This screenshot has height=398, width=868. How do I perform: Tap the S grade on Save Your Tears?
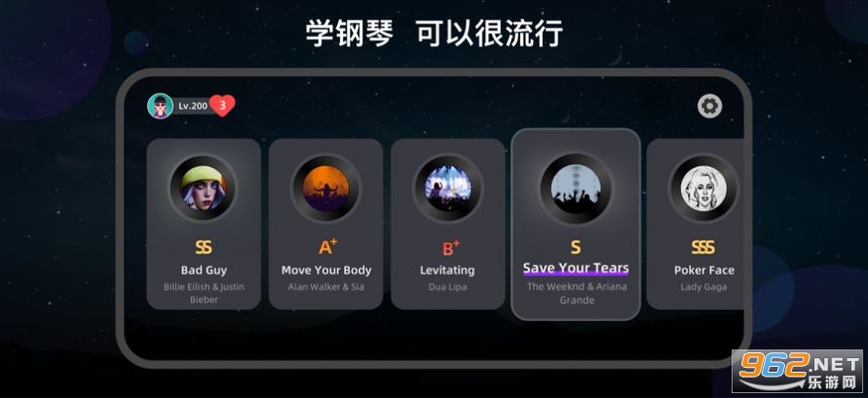576,247
